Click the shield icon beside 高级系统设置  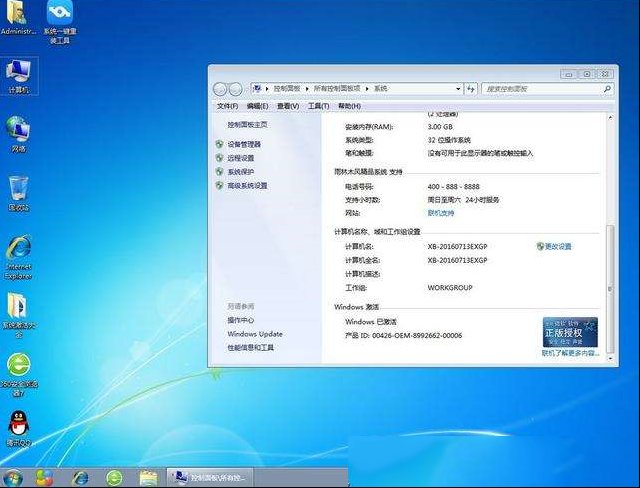coord(220,186)
